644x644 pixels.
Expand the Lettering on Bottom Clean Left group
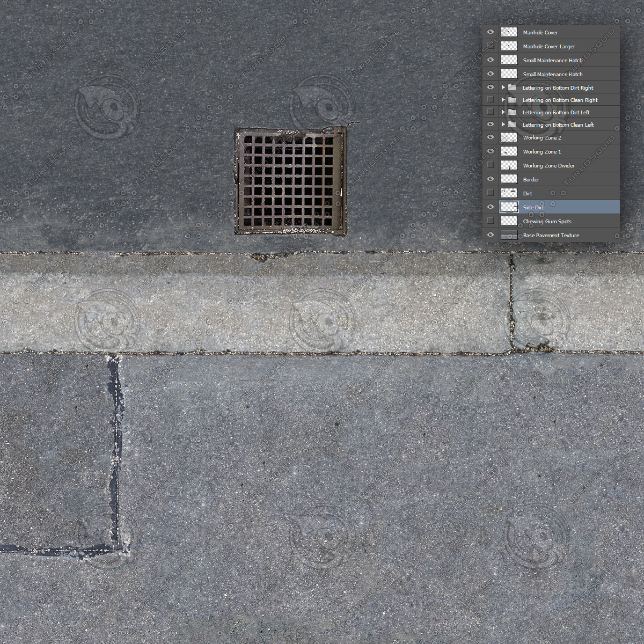502,124
